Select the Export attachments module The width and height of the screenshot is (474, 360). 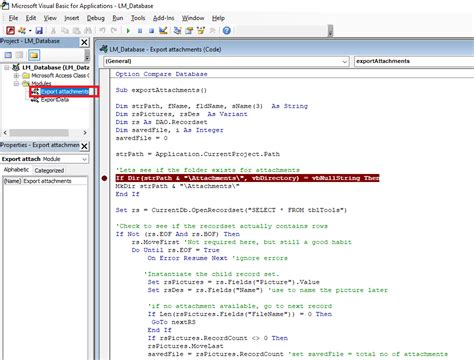click(65, 92)
